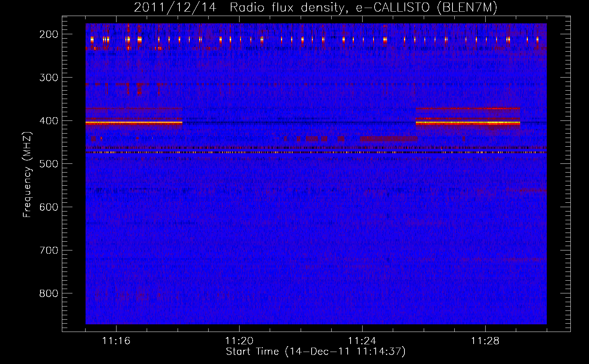The width and height of the screenshot is (589, 364).
Task: Click the 11:16 time tick label
Action: [x=116, y=341]
